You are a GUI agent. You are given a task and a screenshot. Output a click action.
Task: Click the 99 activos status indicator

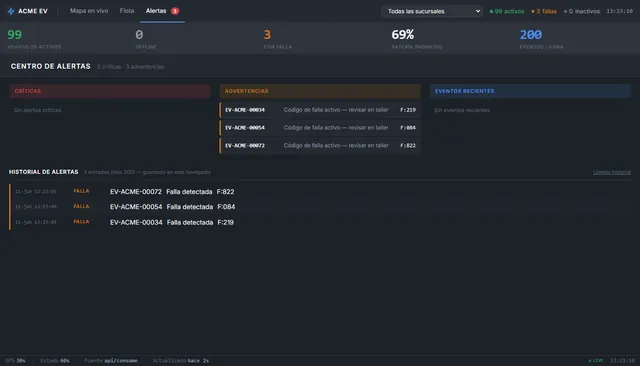507,11
